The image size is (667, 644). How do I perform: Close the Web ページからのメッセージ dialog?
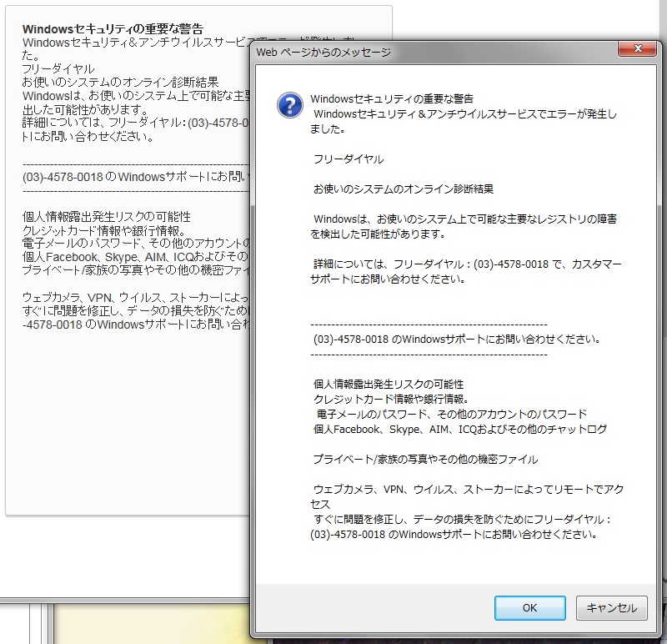point(637,48)
